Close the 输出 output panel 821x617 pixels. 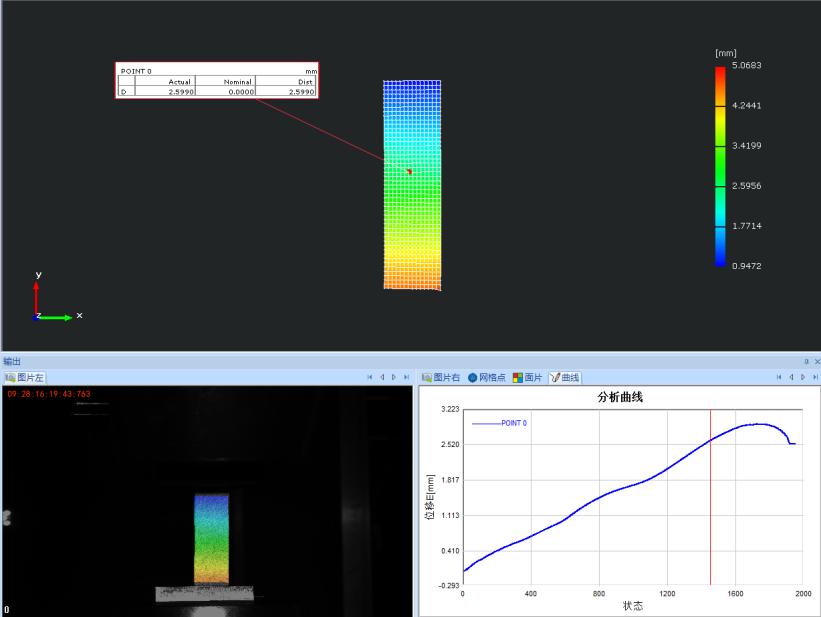pyautogui.click(x=816, y=361)
